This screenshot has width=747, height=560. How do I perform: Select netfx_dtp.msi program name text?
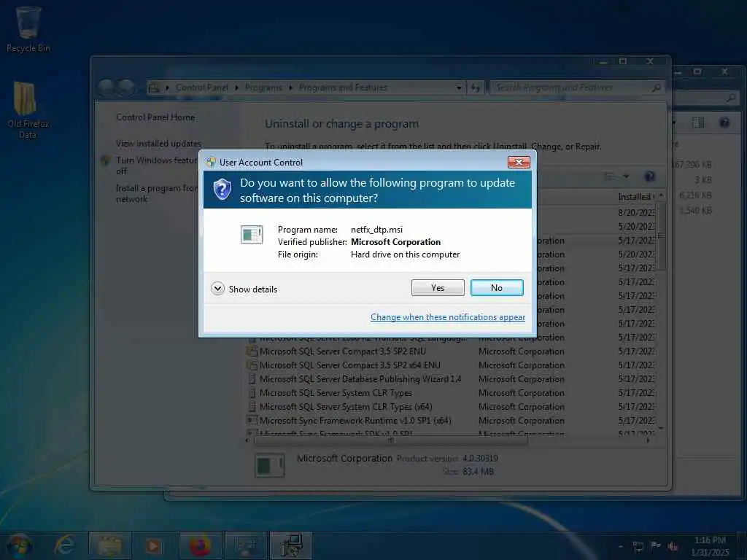click(376, 230)
